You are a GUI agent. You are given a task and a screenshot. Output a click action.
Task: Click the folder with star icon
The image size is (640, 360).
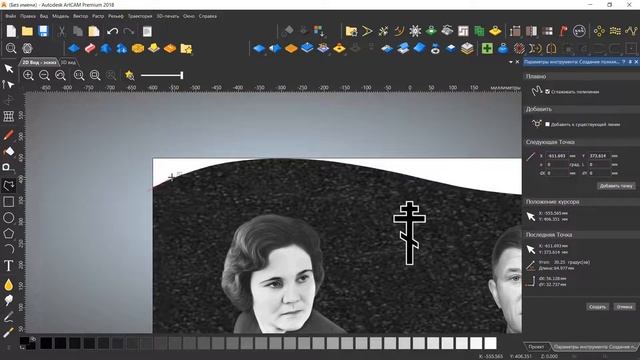tap(186, 49)
